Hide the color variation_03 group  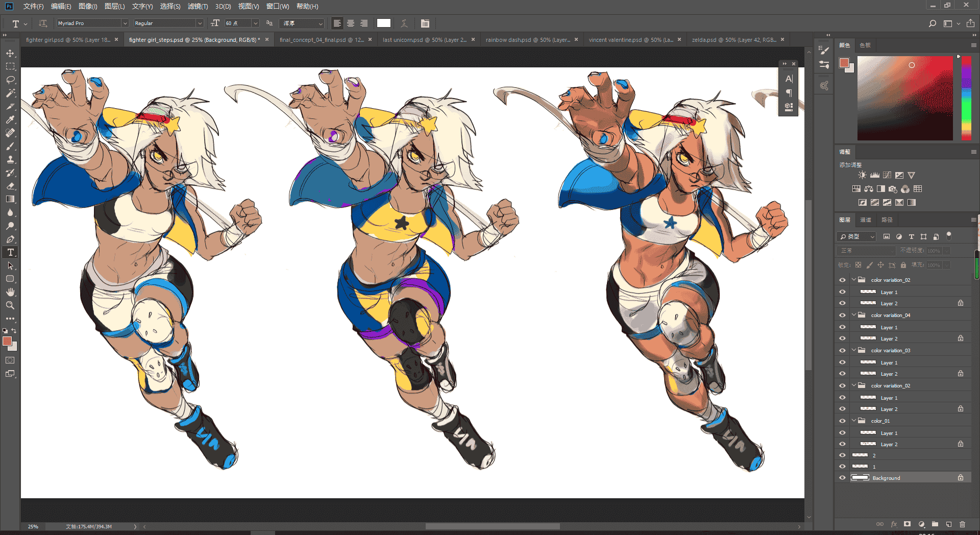click(842, 350)
